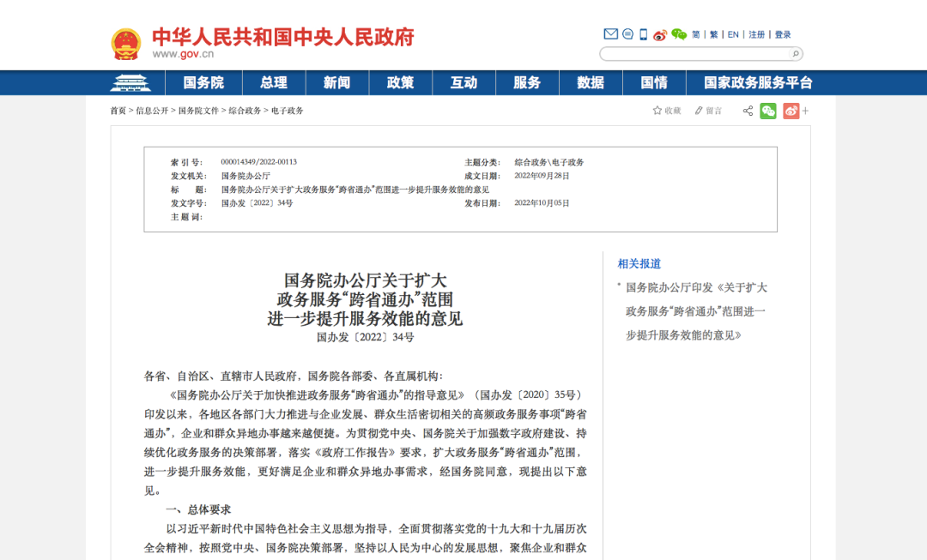Screen dimensions: 927x560
Task: Click the header Weibo icon beside 简
Action: tap(660, 35)
